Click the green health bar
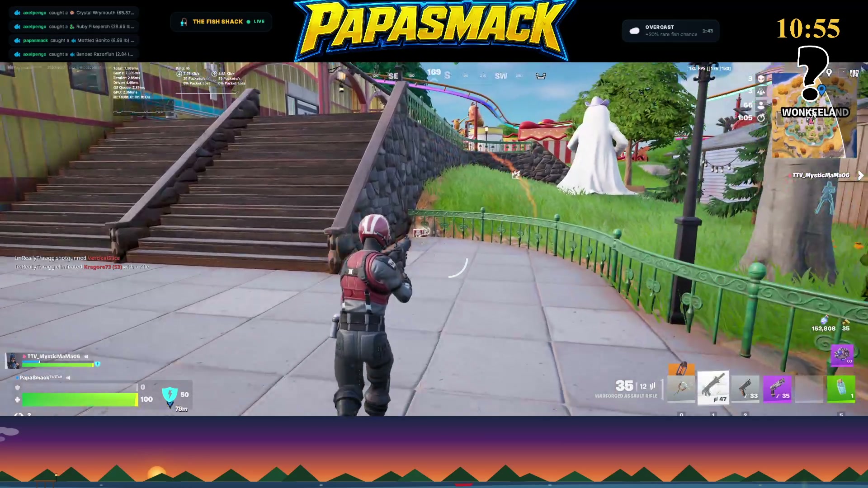868x488 pixels. pyautogui.click(x=80, y=399)
